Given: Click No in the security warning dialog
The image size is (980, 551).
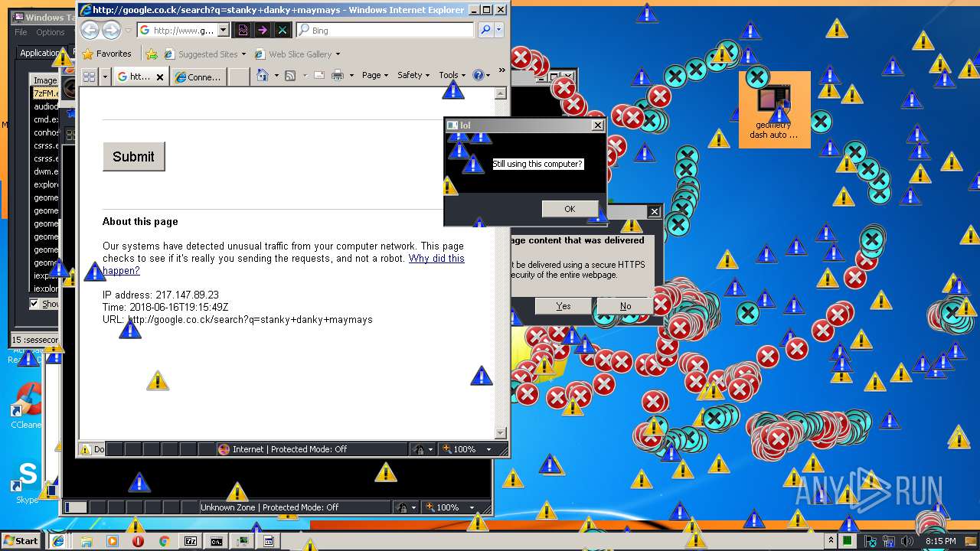Looking at the screenshot, I should 626,306.
